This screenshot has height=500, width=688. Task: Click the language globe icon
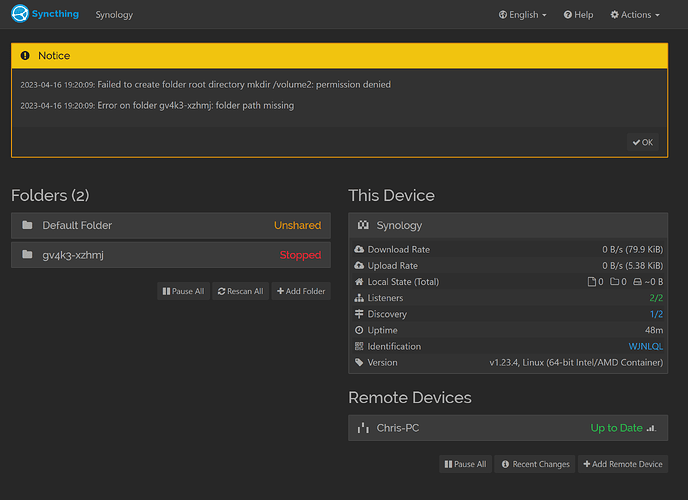(x=503, y=14)
